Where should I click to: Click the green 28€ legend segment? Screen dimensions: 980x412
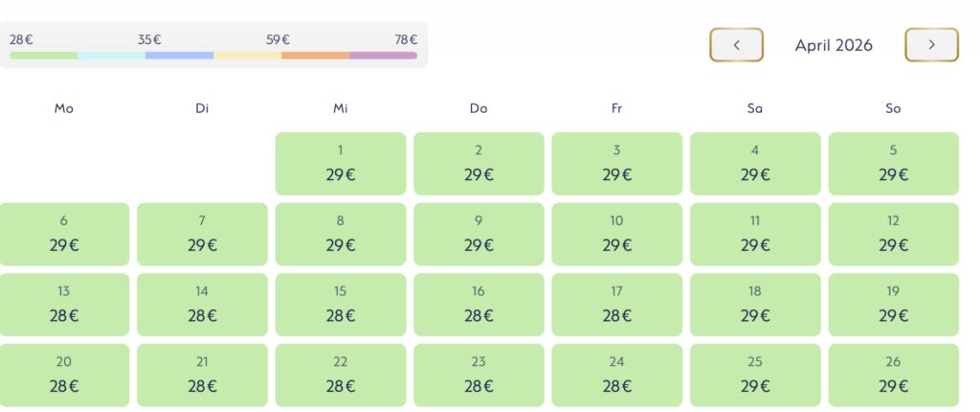[43, 56]
